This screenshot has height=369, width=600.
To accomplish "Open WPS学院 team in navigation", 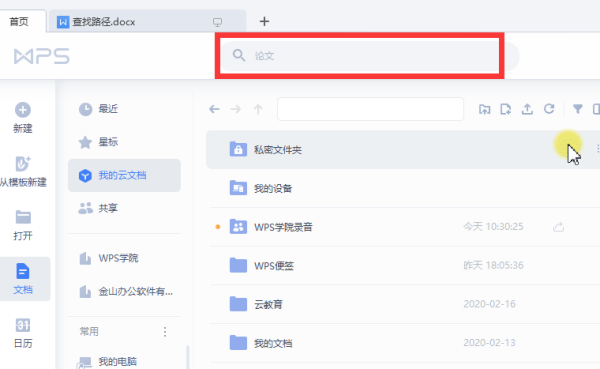I will coord(124,258).
